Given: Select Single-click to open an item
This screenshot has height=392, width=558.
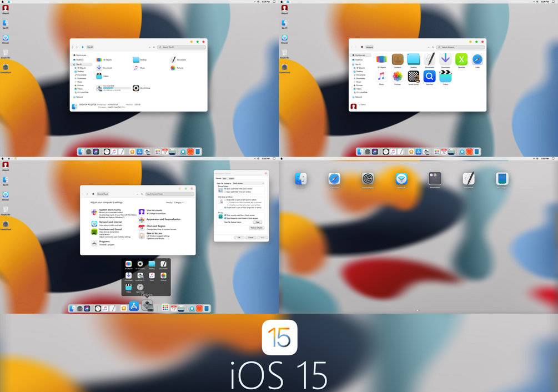Looking at the screenshot, I should [240, 200].
